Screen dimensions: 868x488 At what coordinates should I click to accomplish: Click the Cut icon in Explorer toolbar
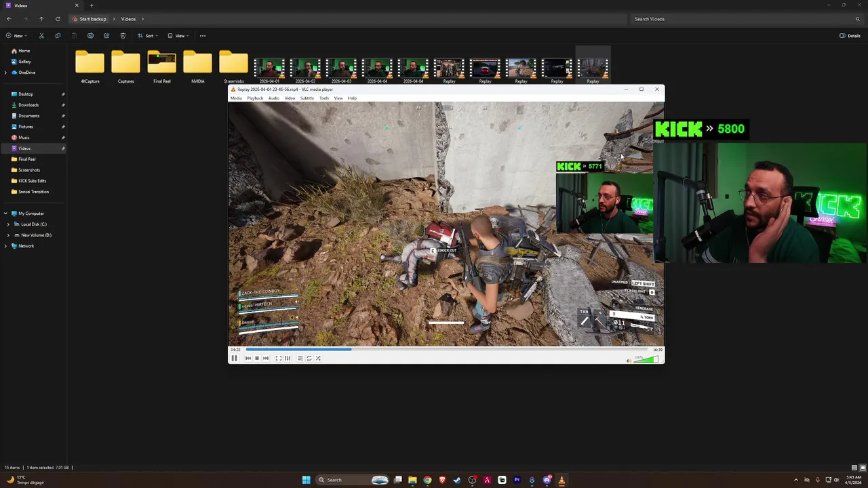click(41, 36)
